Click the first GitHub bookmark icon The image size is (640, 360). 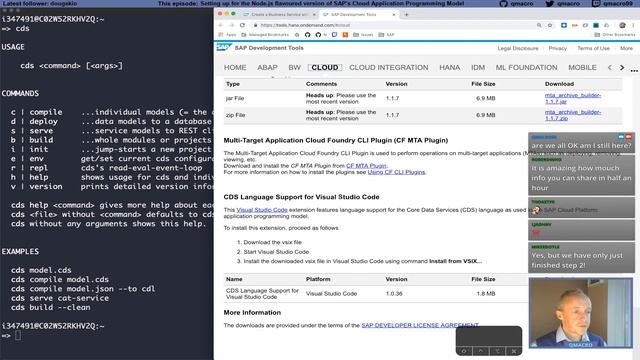(x=307, y=35)
